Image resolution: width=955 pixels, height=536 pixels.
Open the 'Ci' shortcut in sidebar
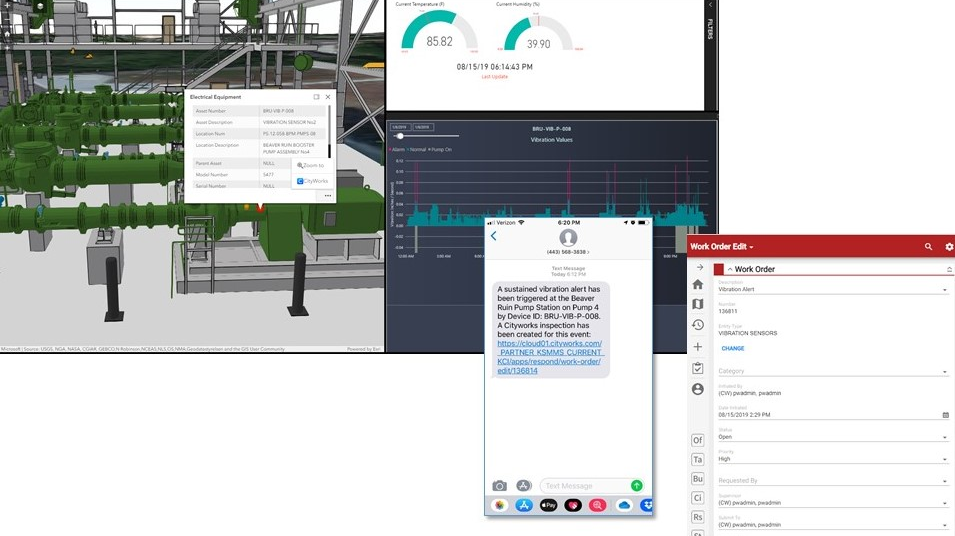click(698, 498)
